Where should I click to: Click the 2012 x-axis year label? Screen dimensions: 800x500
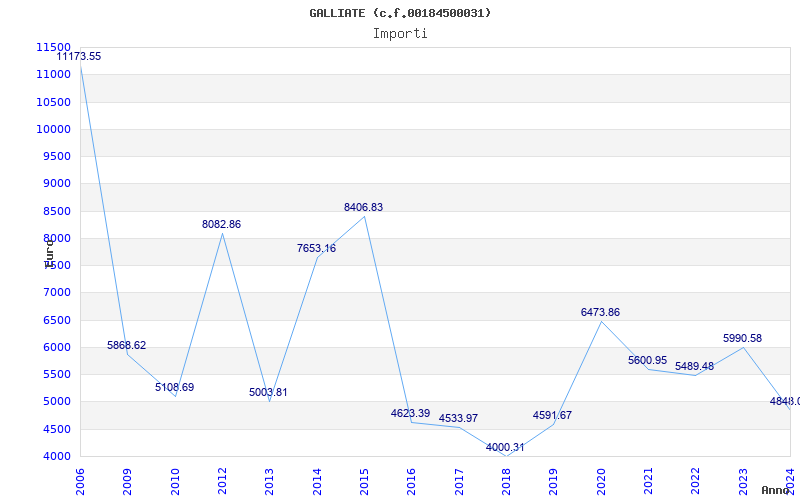pyautogui.click(x=222, y=482)
